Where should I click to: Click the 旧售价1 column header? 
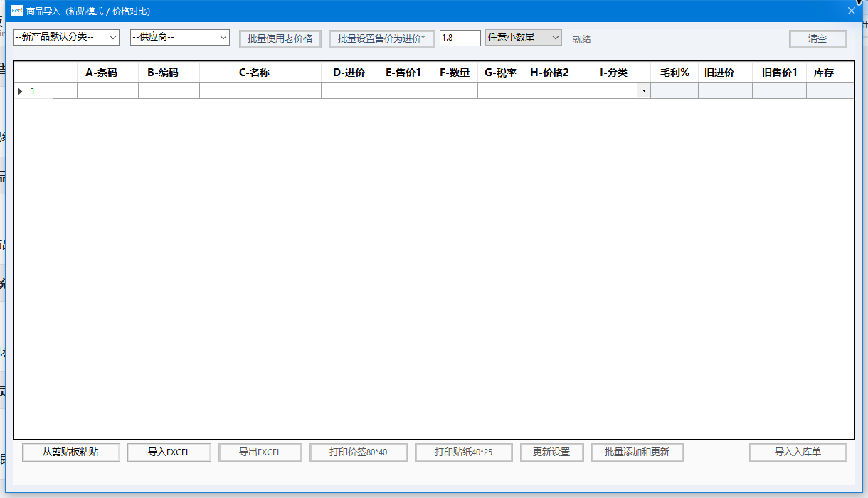pos(779,73)
